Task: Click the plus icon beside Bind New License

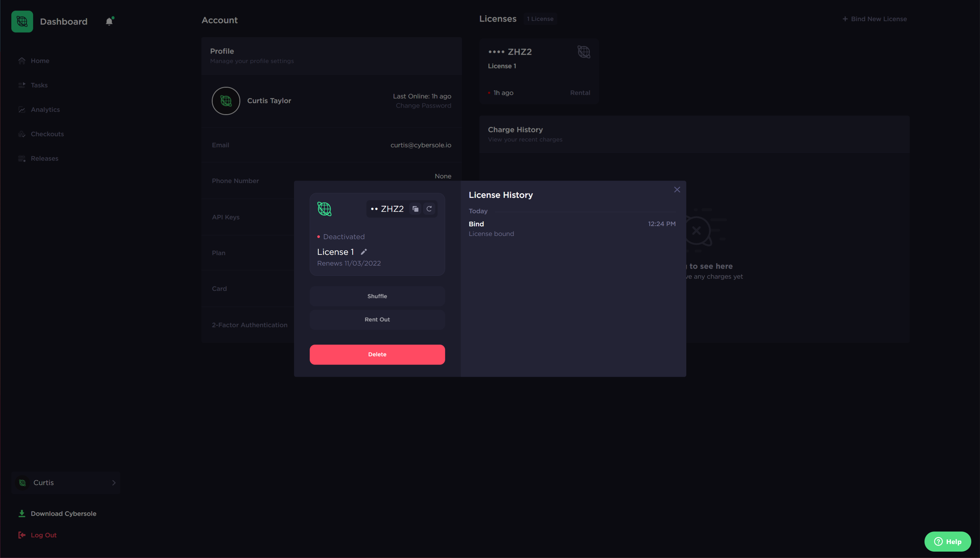Action: (x=845, y=19)
